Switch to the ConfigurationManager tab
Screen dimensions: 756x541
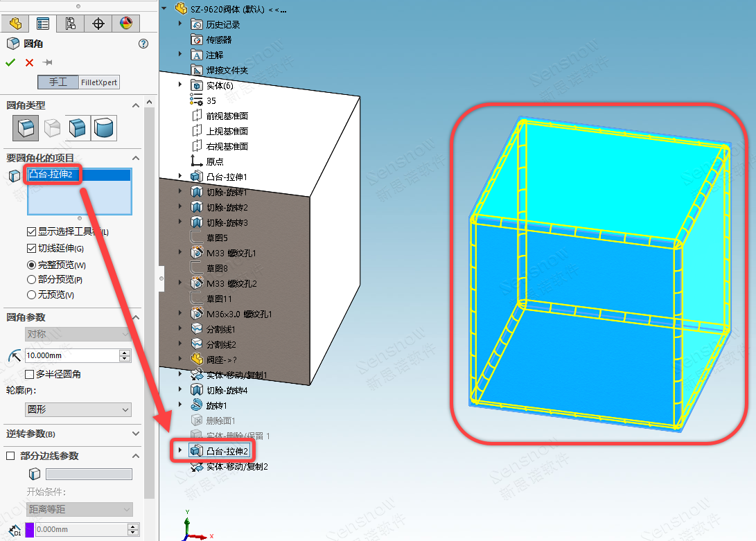click(x=70, y=24)
